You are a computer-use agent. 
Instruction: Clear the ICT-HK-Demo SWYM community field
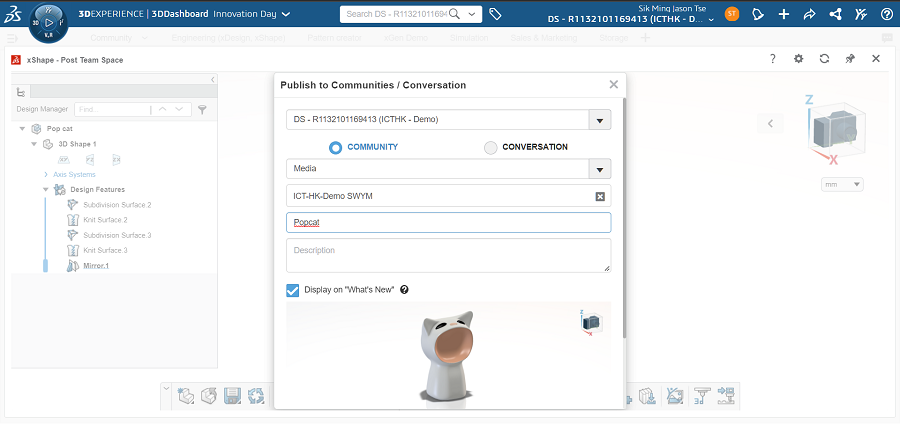tap(600, 196)
